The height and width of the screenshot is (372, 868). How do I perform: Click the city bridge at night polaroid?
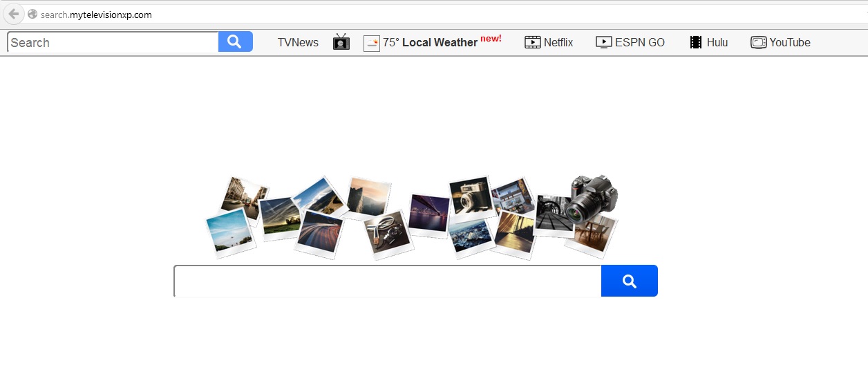429,215
